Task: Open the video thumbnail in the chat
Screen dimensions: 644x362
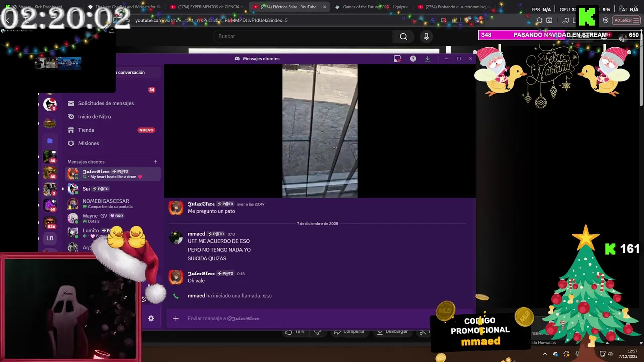Action: pyautogui.click(x=320, y=131)
